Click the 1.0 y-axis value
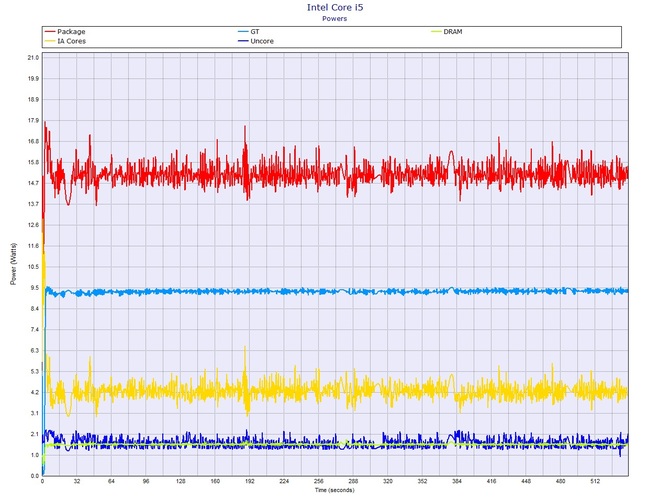 (34, 455)
